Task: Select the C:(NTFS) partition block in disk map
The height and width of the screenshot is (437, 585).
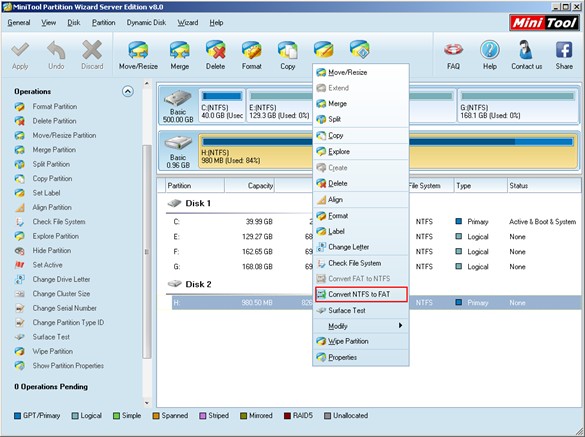Action: (x=222, y=106)
